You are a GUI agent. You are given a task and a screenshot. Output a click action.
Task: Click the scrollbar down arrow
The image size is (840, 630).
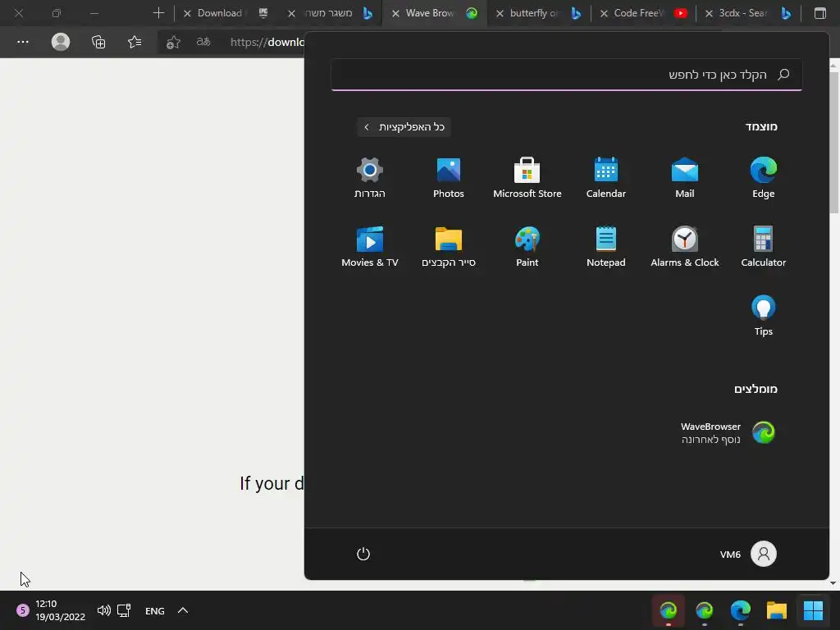[833, 583]
